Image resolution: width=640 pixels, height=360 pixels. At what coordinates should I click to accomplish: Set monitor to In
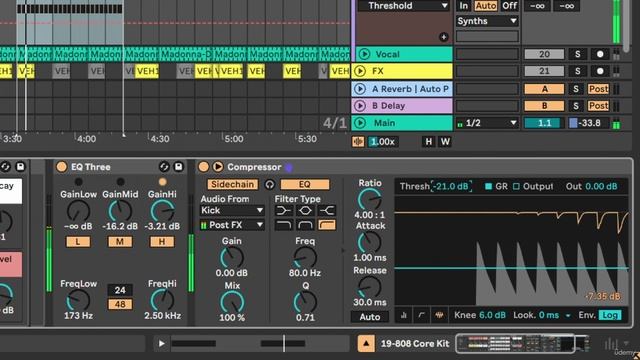(464, 6)
